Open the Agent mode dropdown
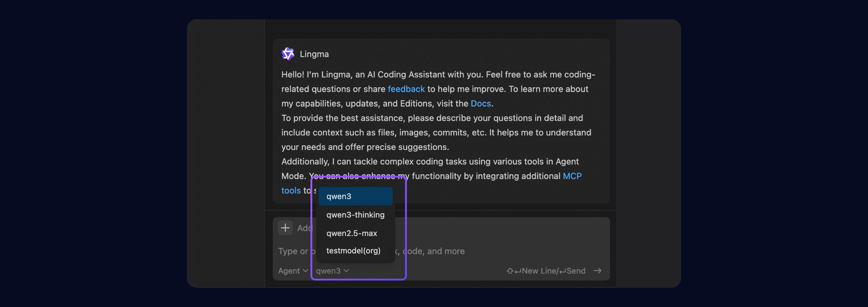Viewport: 868px width, 307px height. [x=292, y=271]
